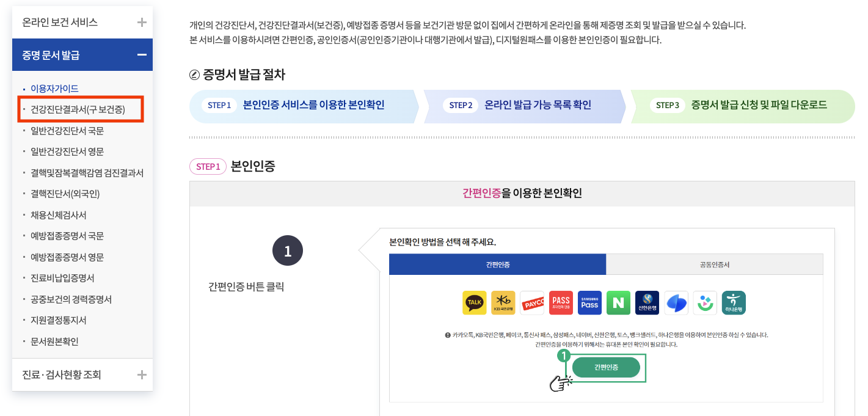Click the green 간편인증 button
The width and height of the screenshot is (868, 416).
tap(605, 367)
